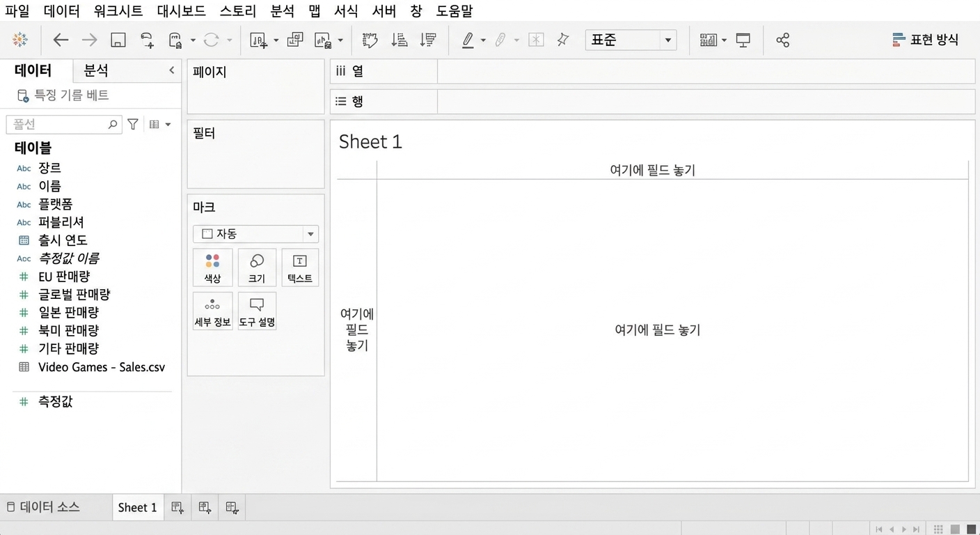
Task: Click the duplicate sheet icon
Action: [295, 40]
